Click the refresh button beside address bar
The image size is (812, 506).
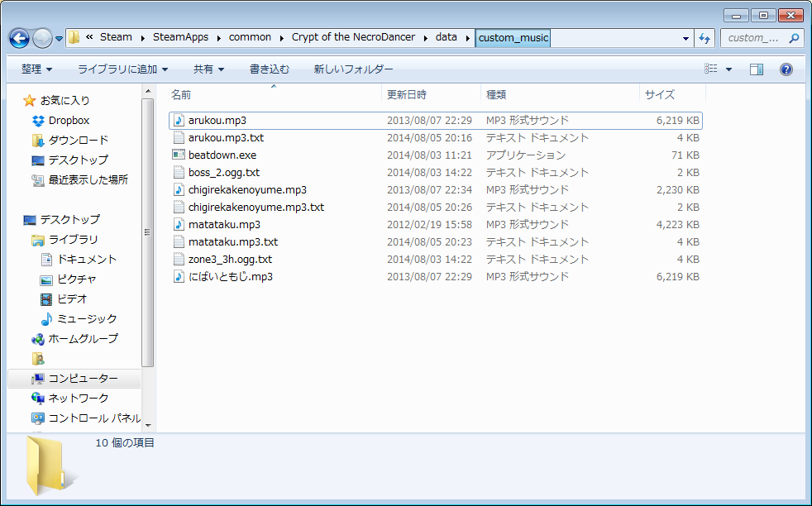705,38
